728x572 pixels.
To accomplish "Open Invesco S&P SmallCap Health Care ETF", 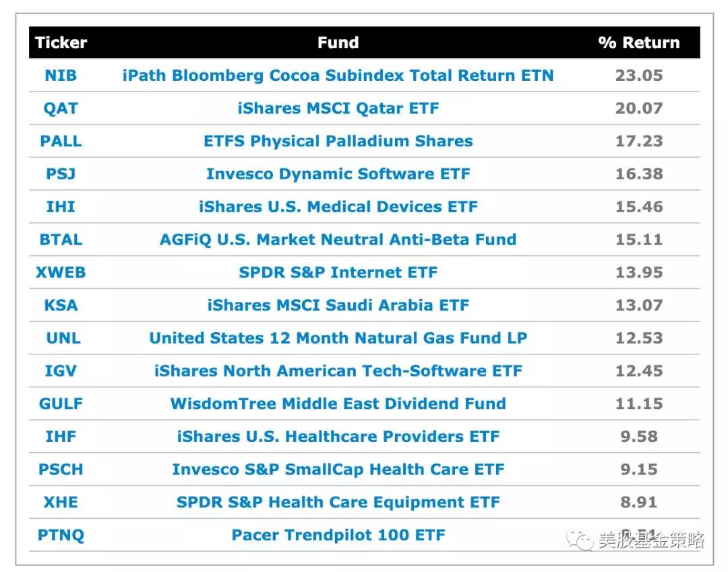I will [x=338, y=470].
